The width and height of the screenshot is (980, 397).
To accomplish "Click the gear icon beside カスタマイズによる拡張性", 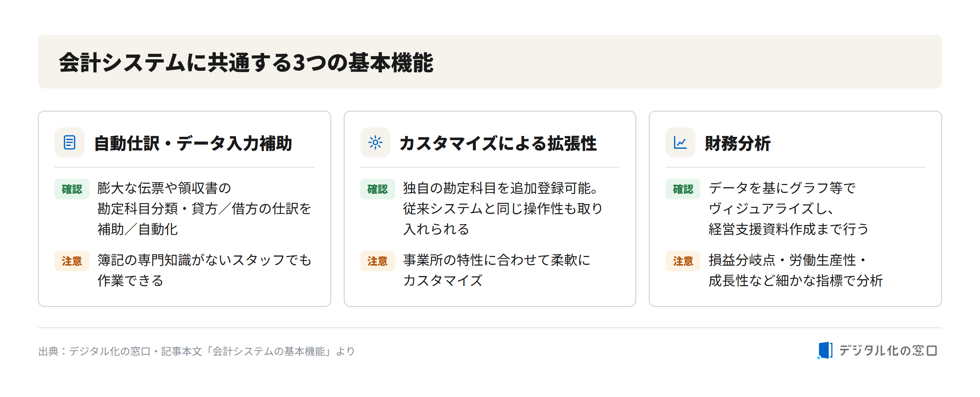I will point(375,142).
